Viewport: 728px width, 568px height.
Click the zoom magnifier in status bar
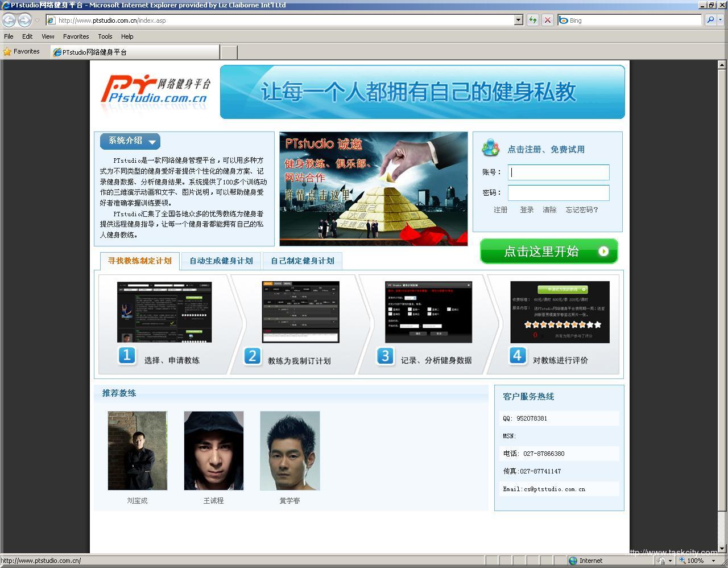point(682,561)
